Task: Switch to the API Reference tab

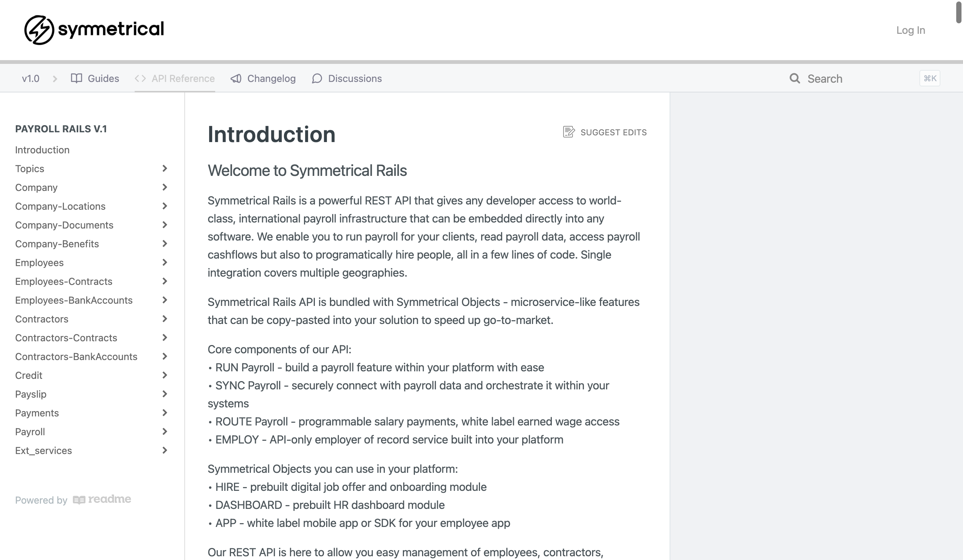Action: 175,78
